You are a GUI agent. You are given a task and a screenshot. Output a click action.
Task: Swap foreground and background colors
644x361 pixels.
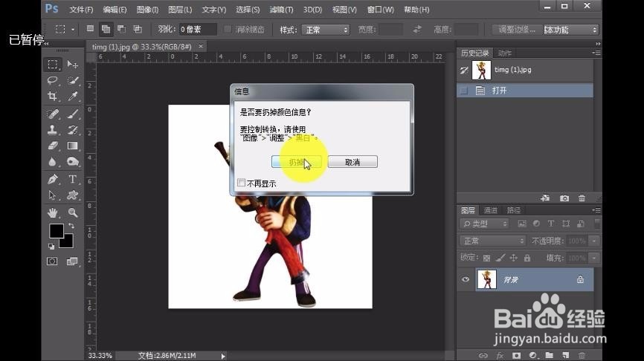(71, 226)
